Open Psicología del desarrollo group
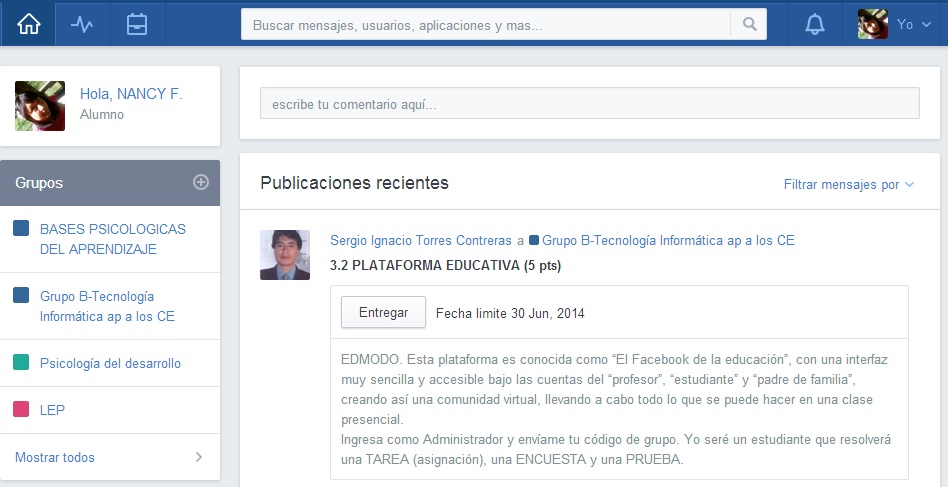 coord(110,363)
